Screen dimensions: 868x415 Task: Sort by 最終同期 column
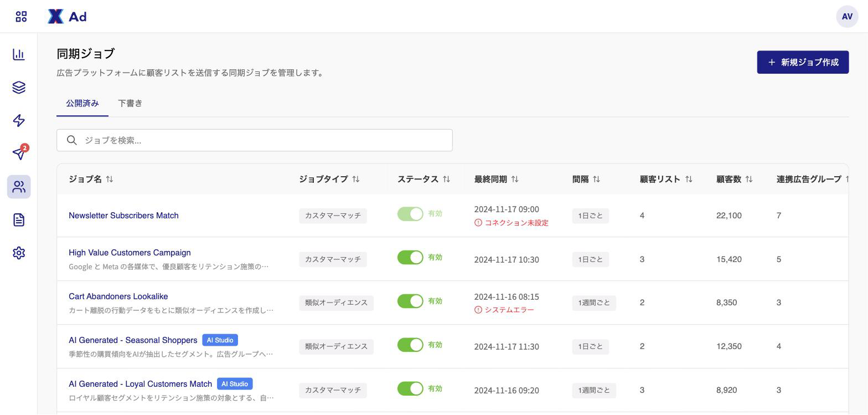click(515, 179)
